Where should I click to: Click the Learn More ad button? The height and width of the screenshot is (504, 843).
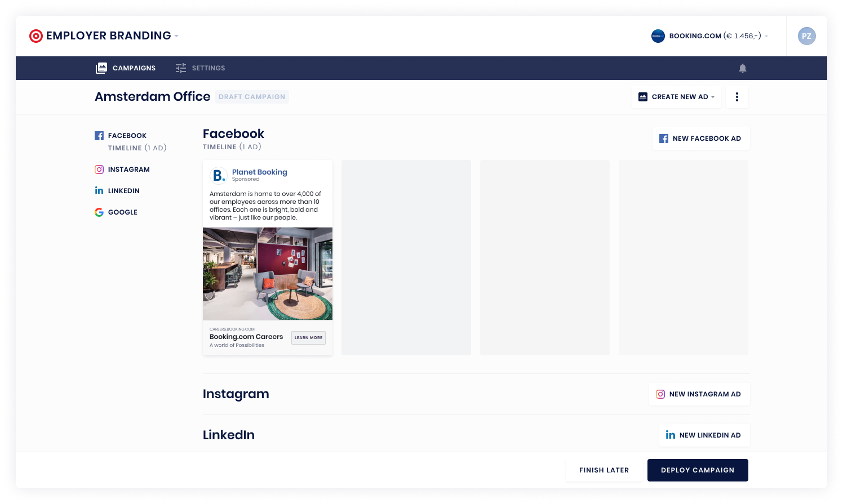coord(308,338)
